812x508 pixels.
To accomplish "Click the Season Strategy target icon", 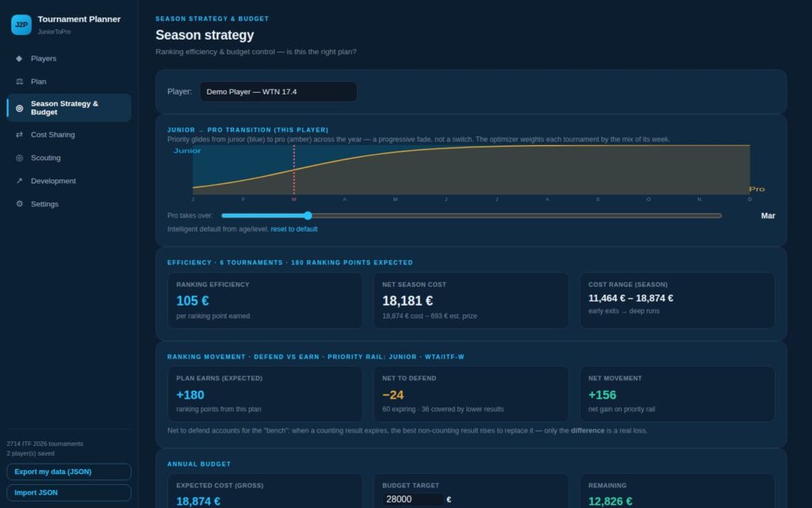I will 19,108.
